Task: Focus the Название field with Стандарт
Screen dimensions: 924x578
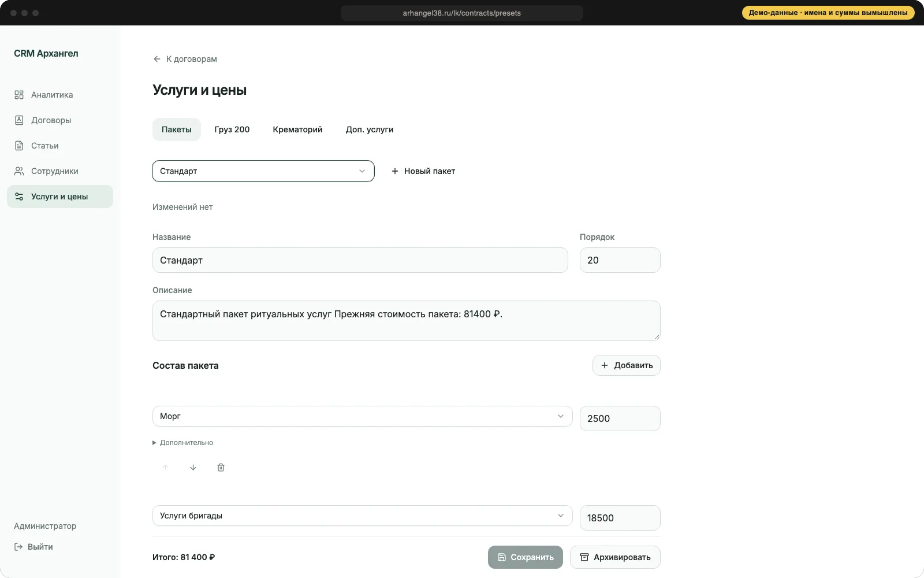Action: (x=360, y=260)
